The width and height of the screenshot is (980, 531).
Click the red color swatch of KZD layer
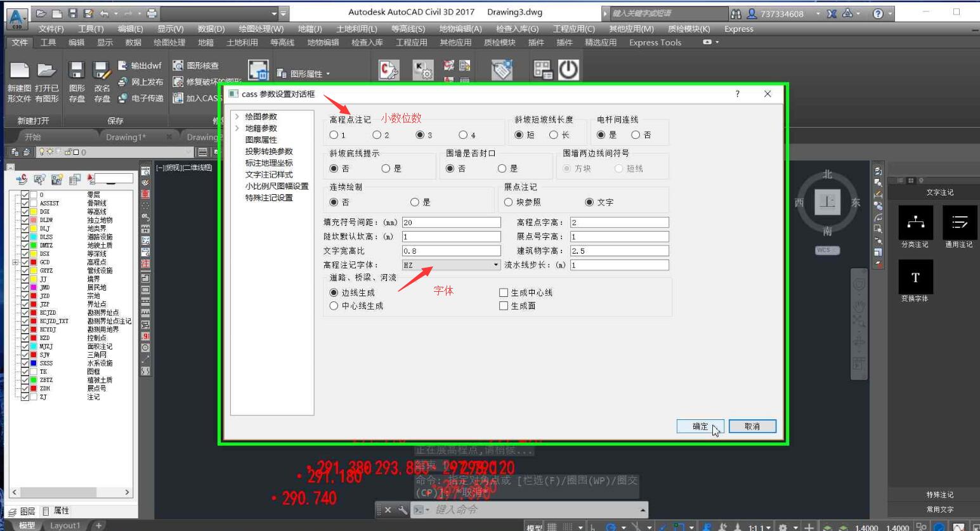coord(34,338)
